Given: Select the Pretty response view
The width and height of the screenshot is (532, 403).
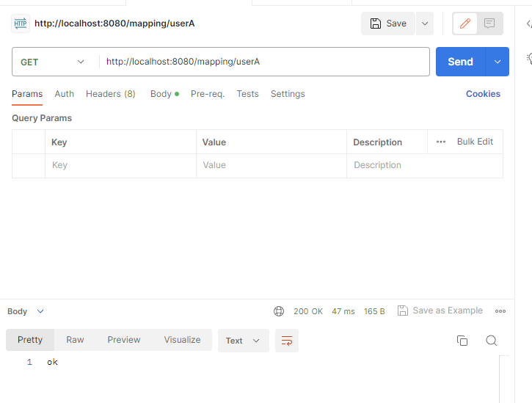Looking at the screenshot, I should click(x=30, y=340).
